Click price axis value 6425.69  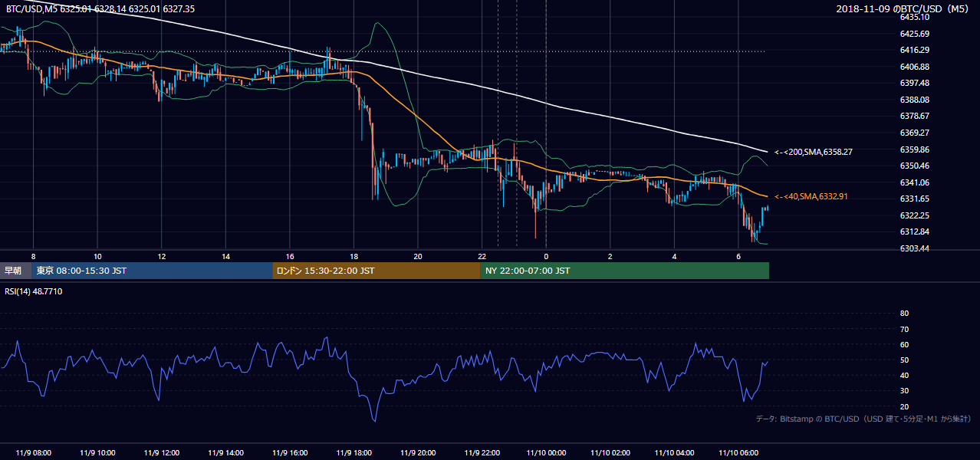(915, 34)
